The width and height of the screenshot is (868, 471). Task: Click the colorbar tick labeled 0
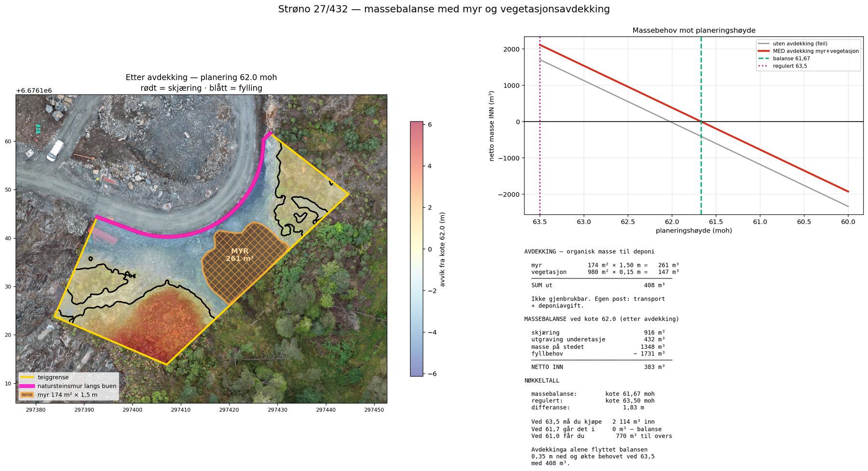430,249
